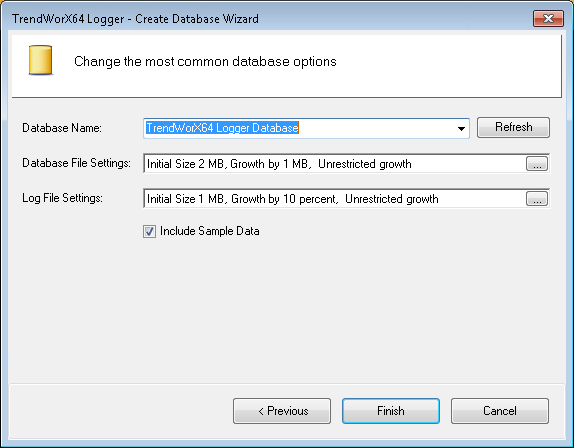Click the Include Sample Data label text
The image size is (574, 448).
coord(210,231)
